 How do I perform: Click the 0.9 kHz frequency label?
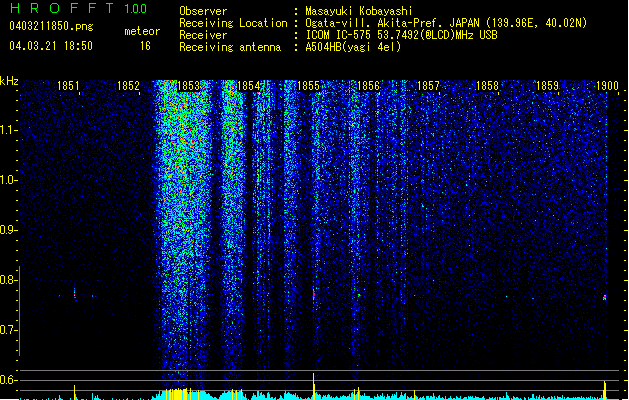(8, 230)
